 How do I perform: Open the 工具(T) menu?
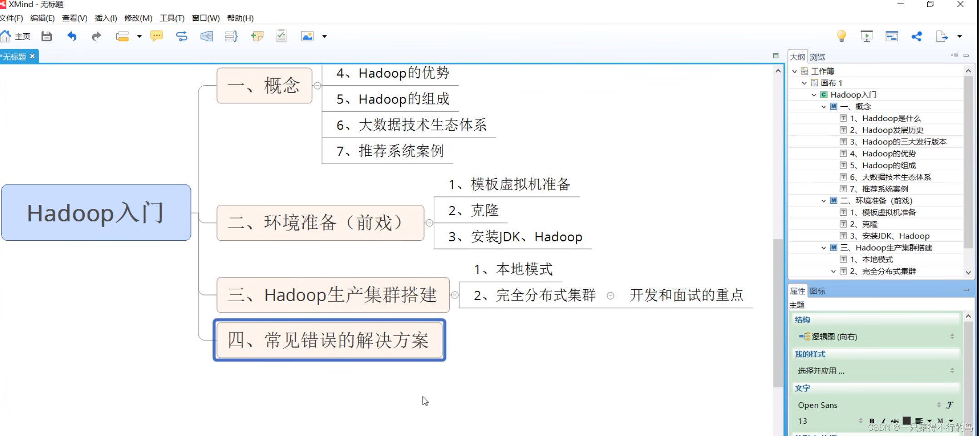click(x=172, y=18)
